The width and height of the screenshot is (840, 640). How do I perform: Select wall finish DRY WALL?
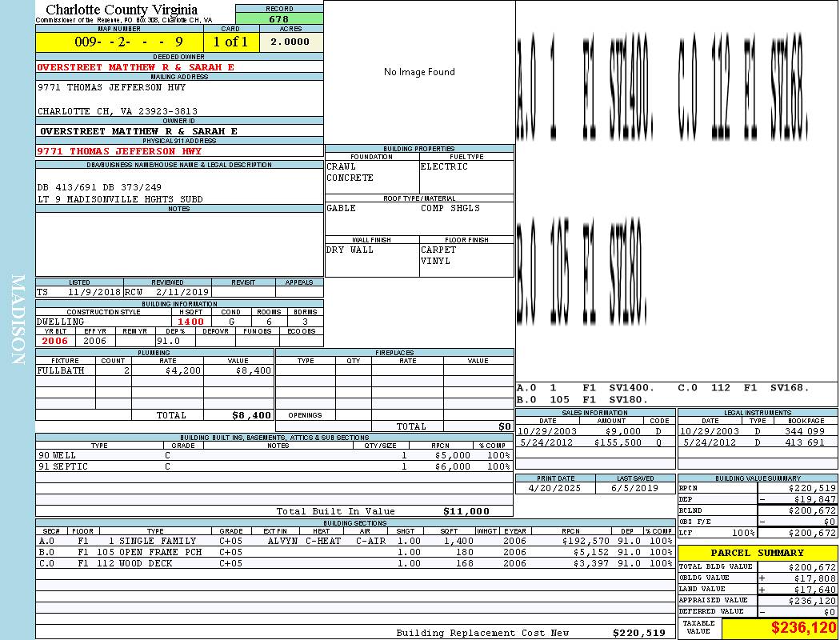[x=350, y=250]
